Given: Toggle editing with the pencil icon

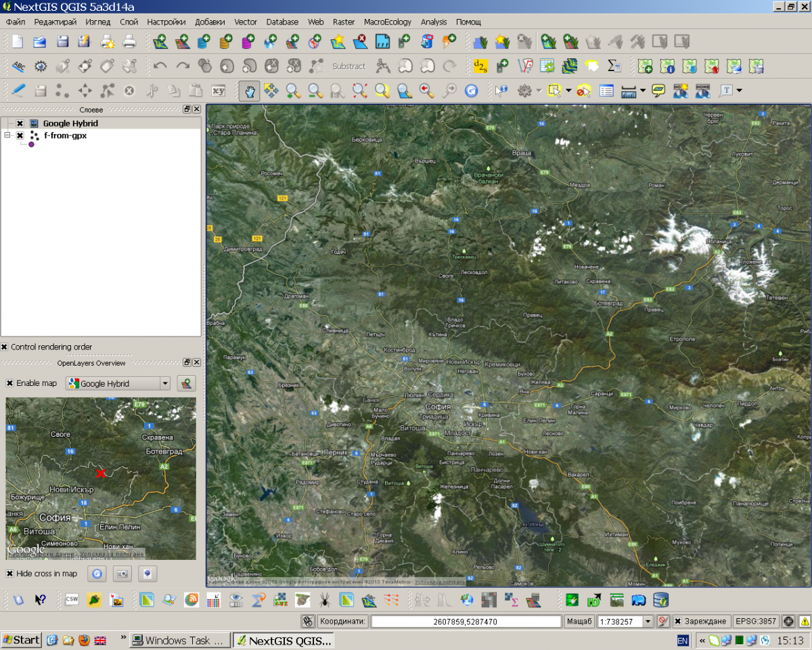Looking at the screenshot, I should 18,91.
